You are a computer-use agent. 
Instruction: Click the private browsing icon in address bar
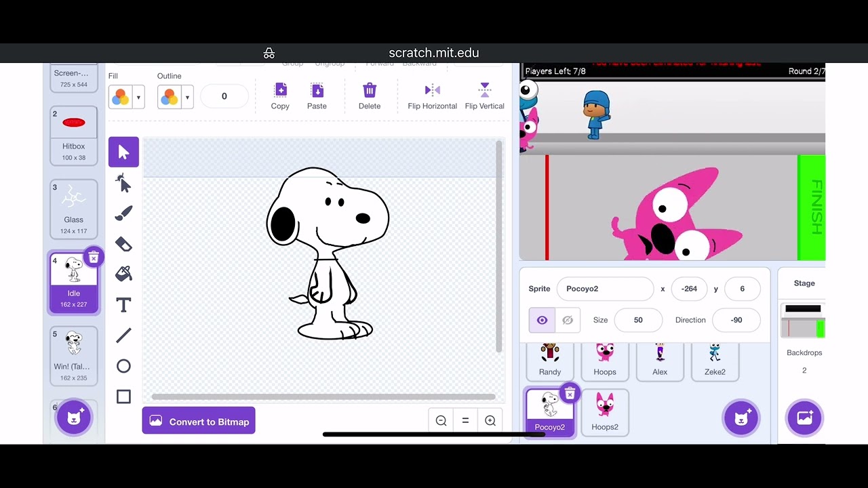pyautogui.click(x=269, y=53)
